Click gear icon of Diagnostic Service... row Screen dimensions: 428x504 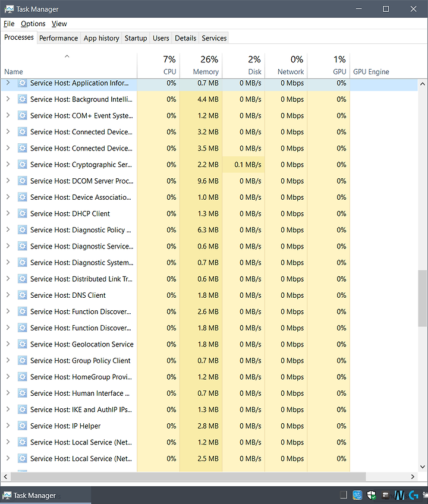[22, 246]
